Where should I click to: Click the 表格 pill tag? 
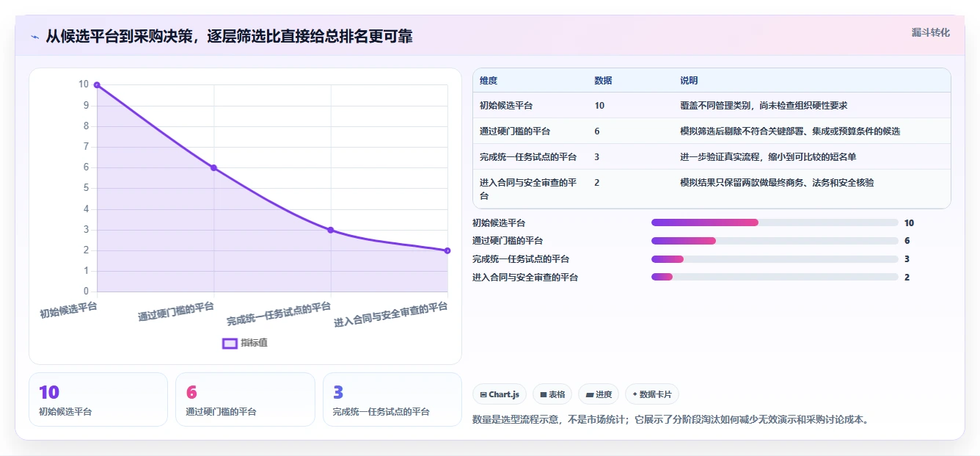click(x=552, y=394)
